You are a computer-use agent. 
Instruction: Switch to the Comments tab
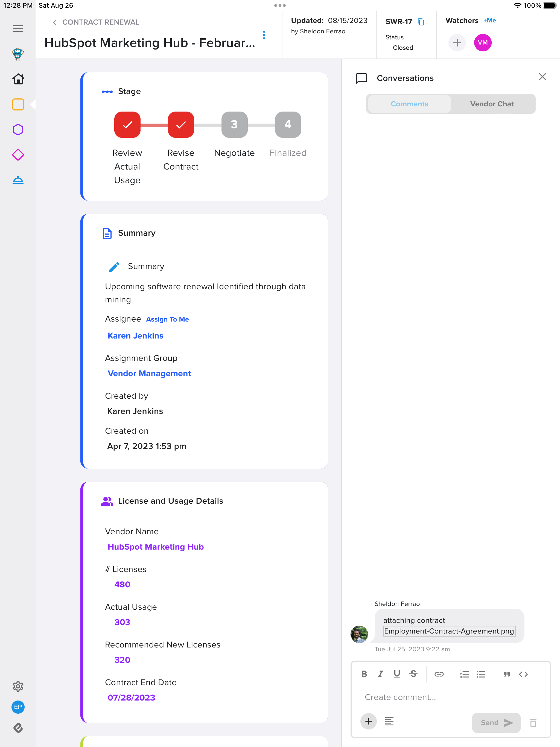coord(409,104)
